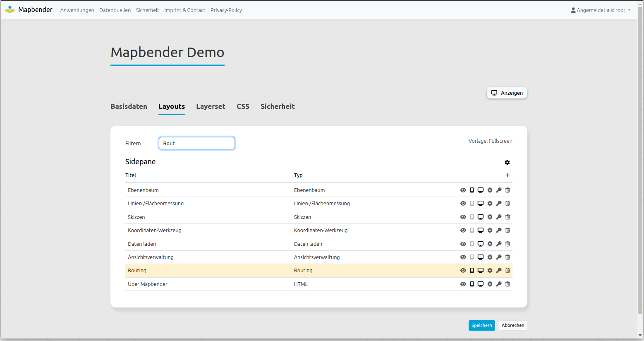Toggle desktop display for Daten laden

coord(481,244)
